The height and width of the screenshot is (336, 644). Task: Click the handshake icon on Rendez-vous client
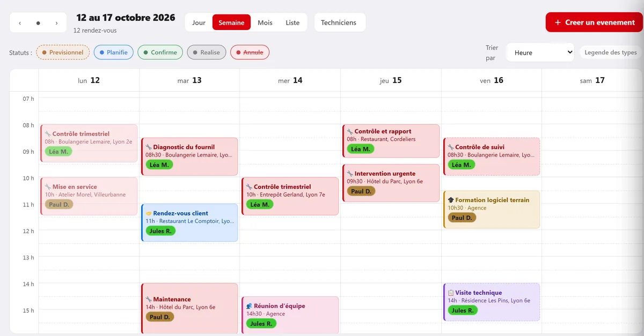tap(149, 213)
